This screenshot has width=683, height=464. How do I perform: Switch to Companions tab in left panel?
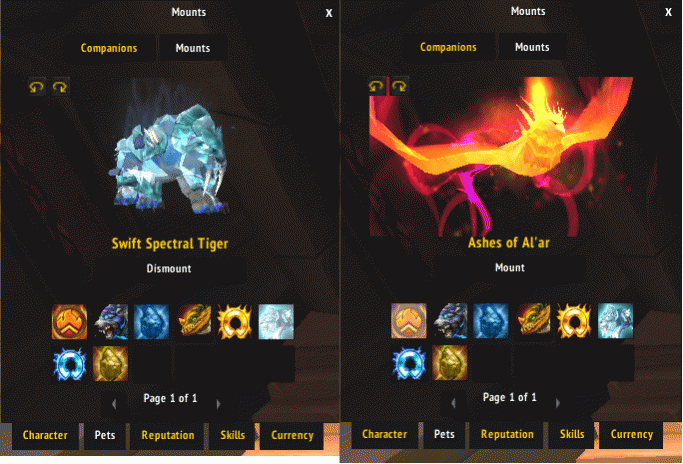tap(109, 48)
